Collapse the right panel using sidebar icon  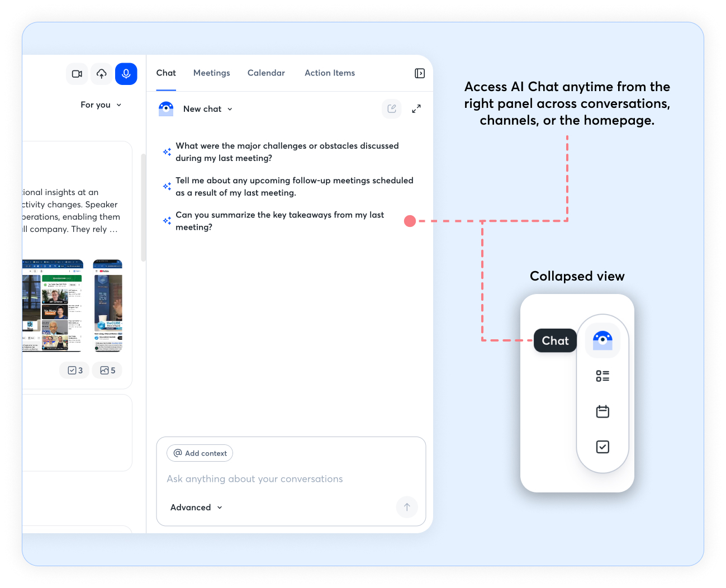420,73
